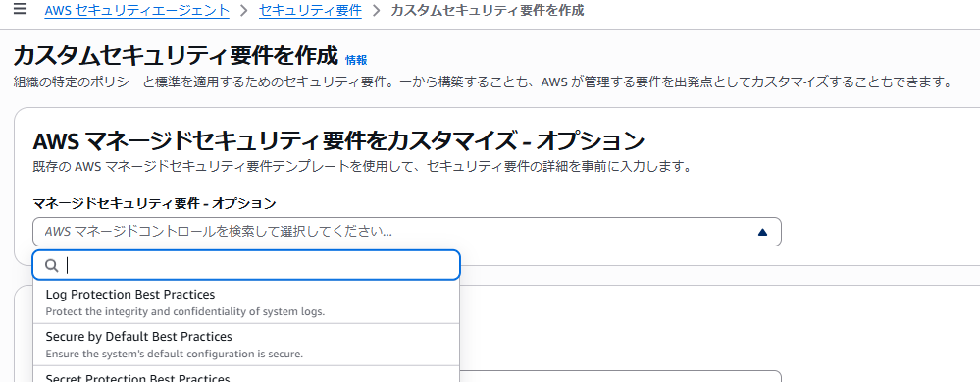
Task: Choose Secret Protection Best Practices option
Action: coord(246,375)
